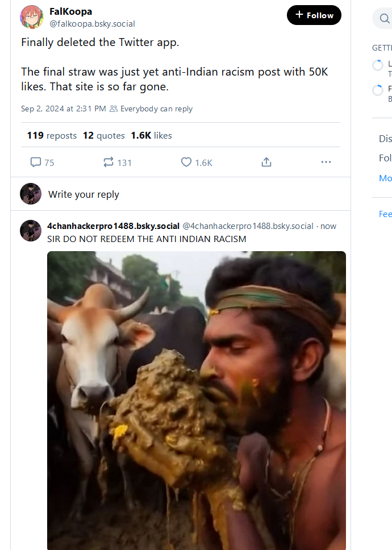
Task: View the 12 quotes list
Action: (103, 135)
